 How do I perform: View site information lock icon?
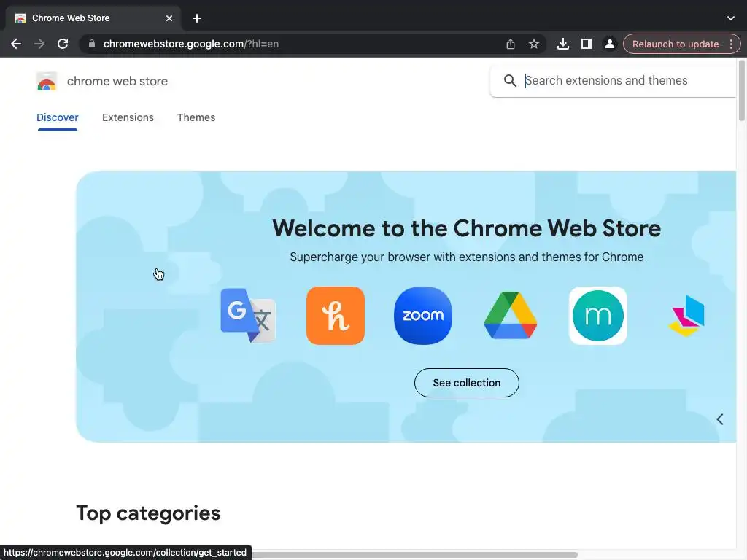click(x=92, y=44)
